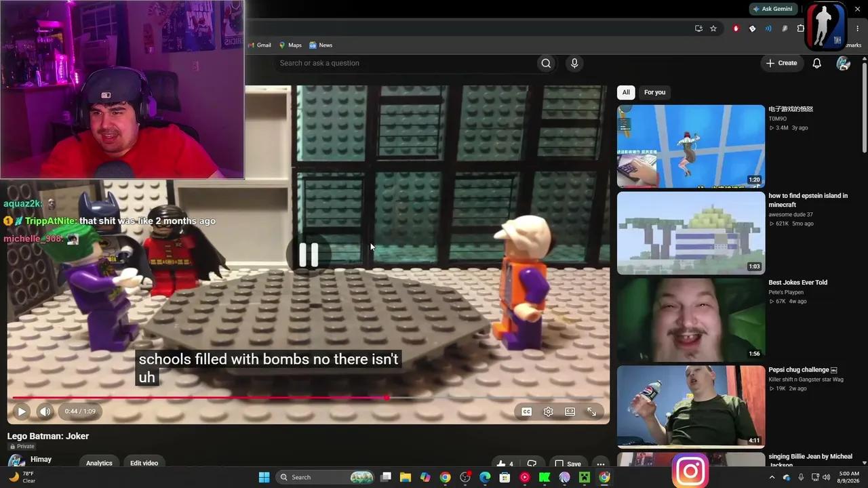Click the install/cast screen icon in address bar
The width and height of the screenshot is (868, 488).
click(698, 28)
